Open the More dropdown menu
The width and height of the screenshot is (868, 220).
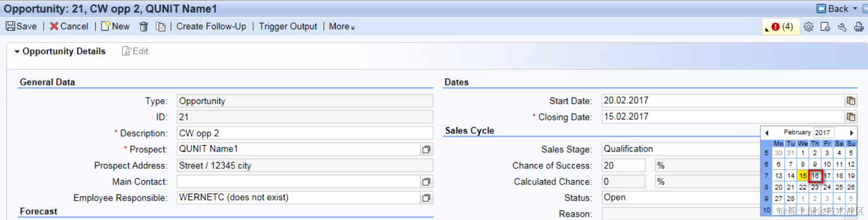coord(342,26)
